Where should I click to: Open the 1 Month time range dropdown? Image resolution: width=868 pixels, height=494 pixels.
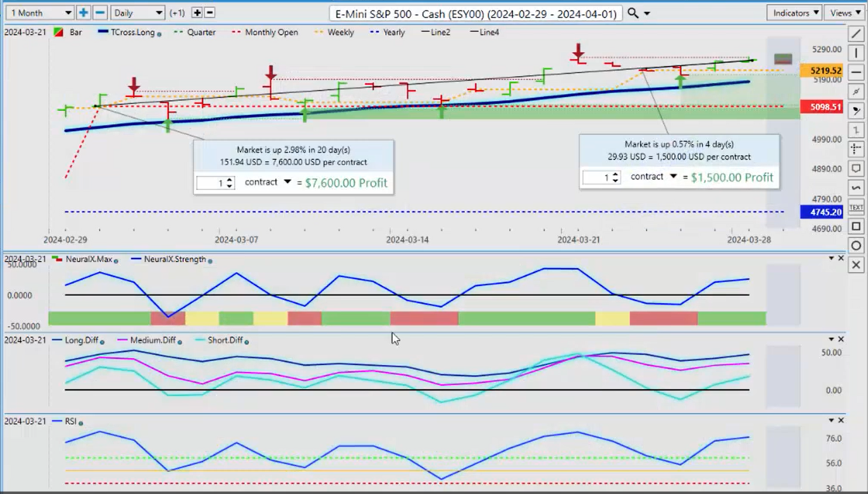pyautogui.click(x=40, y=13)
